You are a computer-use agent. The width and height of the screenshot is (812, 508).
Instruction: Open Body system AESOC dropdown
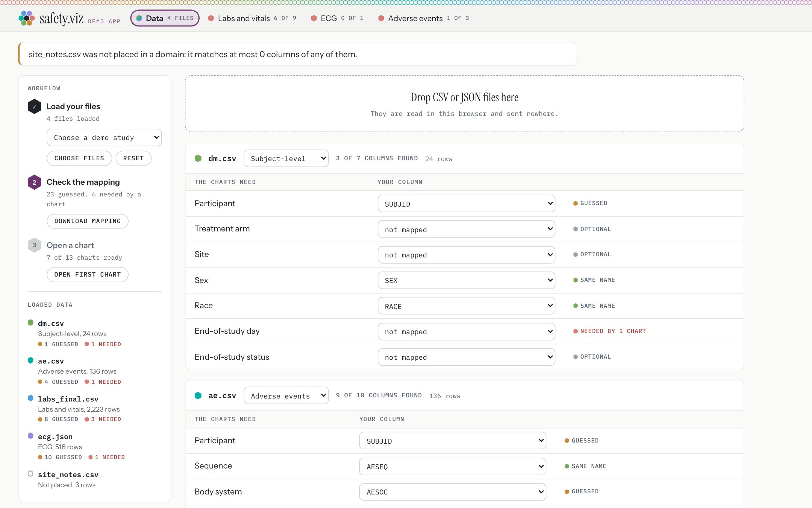[x=453, y=492]
